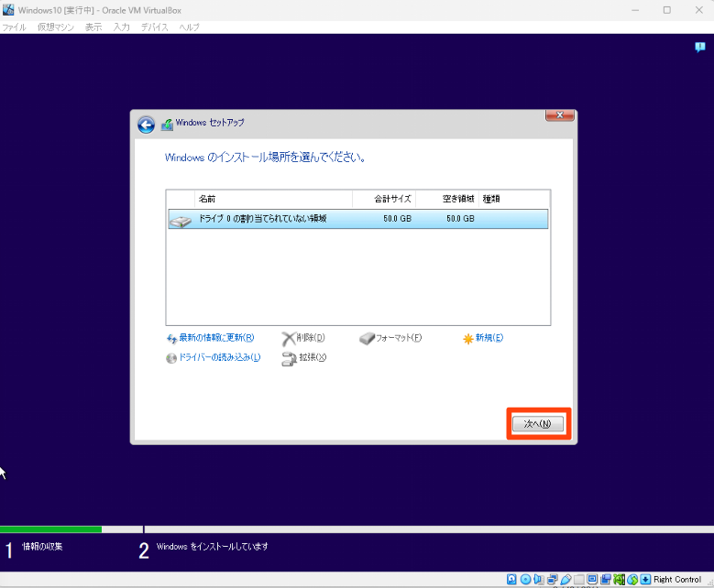Viewport: 714px width, 588px height.
Task: Maximize the VirtualBox window
Action: (667, 10)
